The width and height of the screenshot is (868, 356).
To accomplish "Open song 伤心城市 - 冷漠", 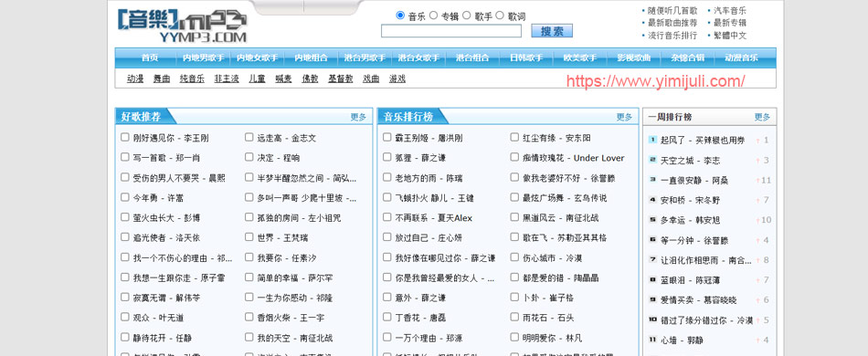I will click(553, 258).
